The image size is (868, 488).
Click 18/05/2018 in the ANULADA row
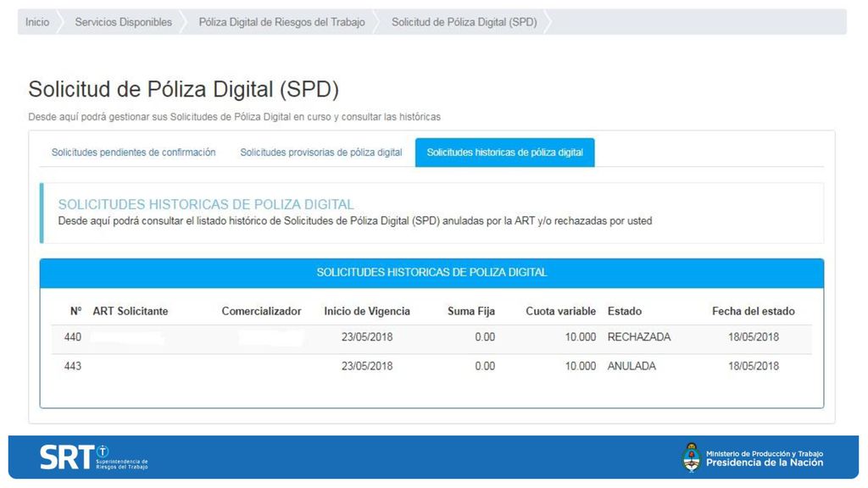click(x=754, y=366)
